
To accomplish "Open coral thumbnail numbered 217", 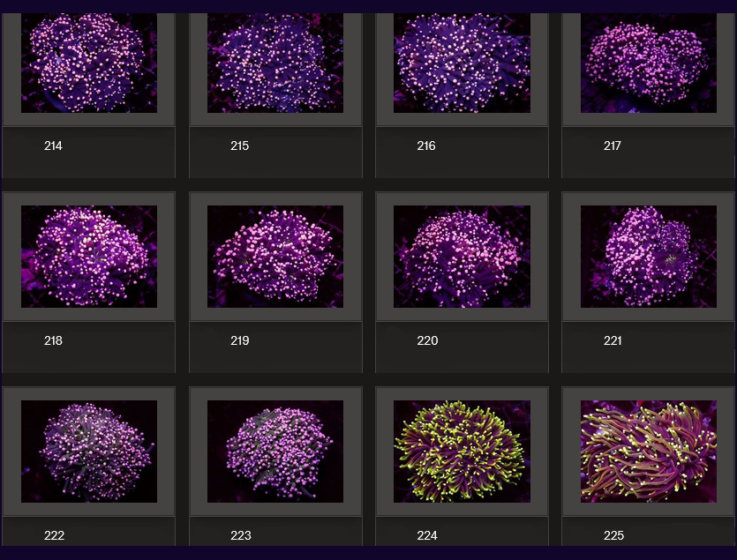I will coord(649,63).
